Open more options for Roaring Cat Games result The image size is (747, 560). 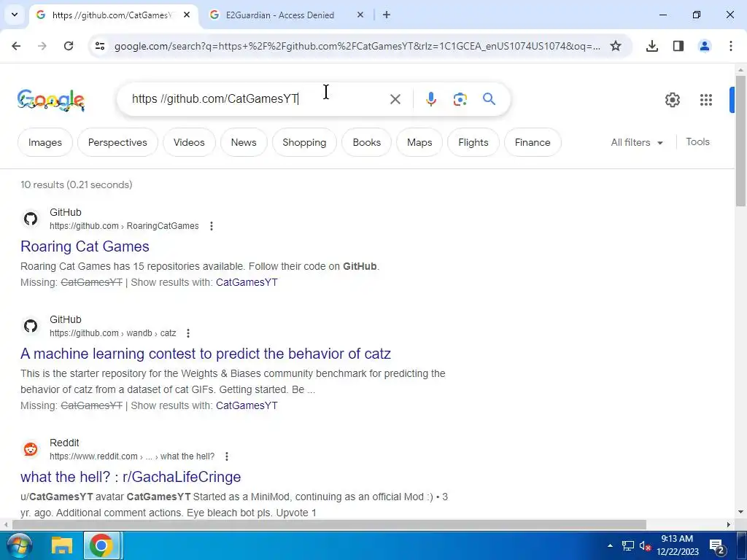pyautogui.click(x=212, y=226)
